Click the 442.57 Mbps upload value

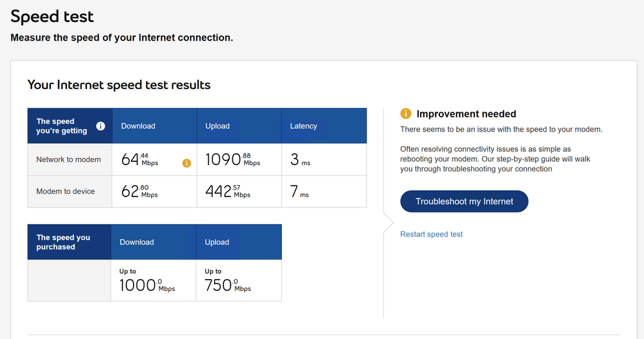coord(228,191)
